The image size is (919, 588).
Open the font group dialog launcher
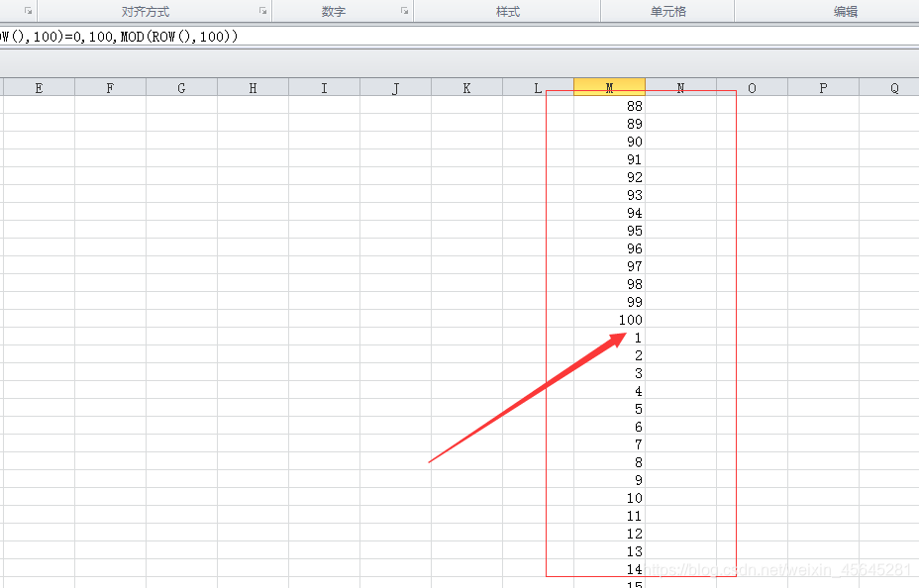[x=28, y=11]
